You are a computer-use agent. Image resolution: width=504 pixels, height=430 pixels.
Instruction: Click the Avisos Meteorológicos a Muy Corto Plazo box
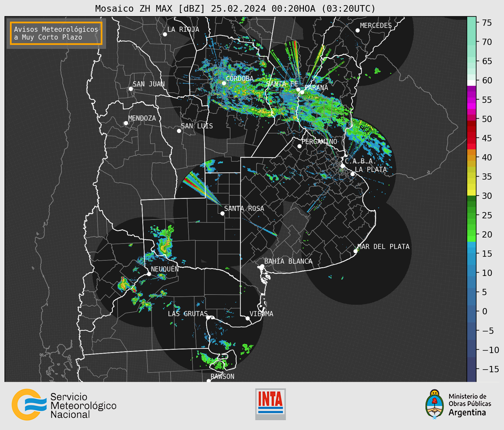pyautogui.click(x=56, y=33)
